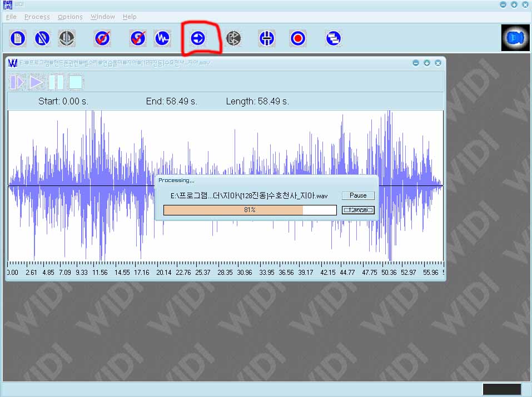Click the wave window title icon
532x397 pixels.
[13, 63]
